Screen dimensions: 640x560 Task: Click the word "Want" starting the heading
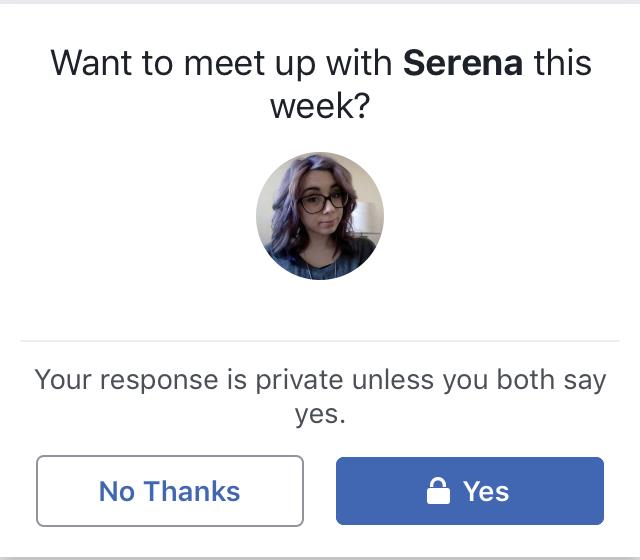pos(91,64)
